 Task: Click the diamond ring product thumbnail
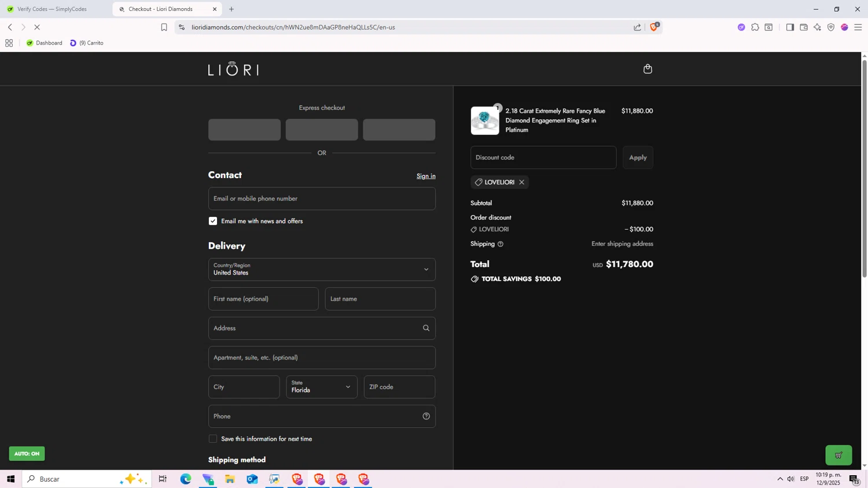coord(485,121)
